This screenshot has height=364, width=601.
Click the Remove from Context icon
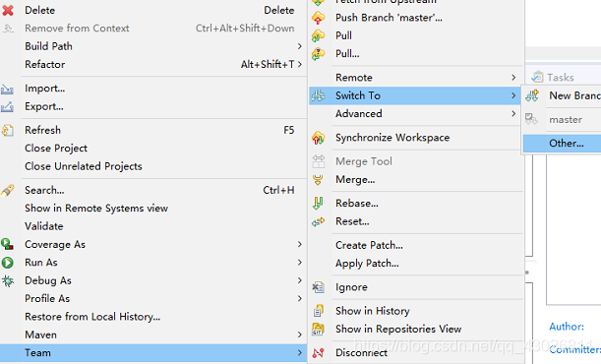(x=8, y=29)
